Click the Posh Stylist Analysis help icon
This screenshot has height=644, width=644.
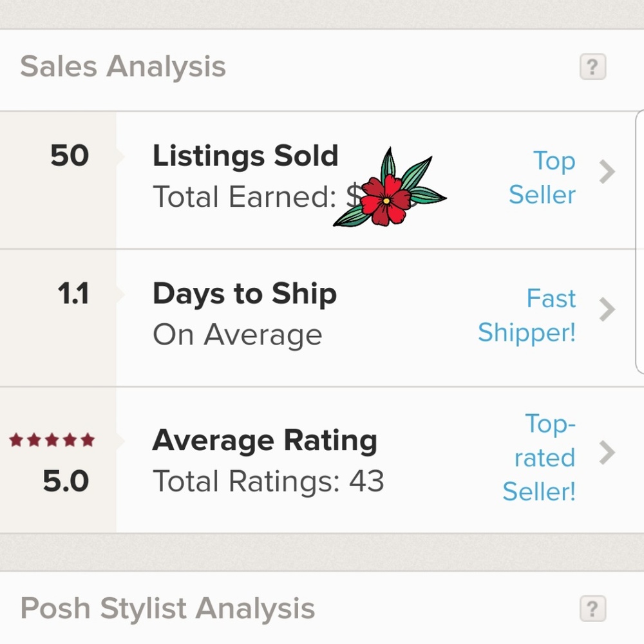[592, 608]
